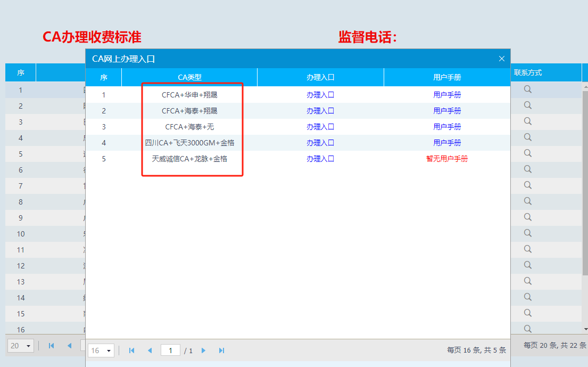Click the magnifier icon in row 10
Viewport: 588px width, 367px height.
tap(528, 233)
